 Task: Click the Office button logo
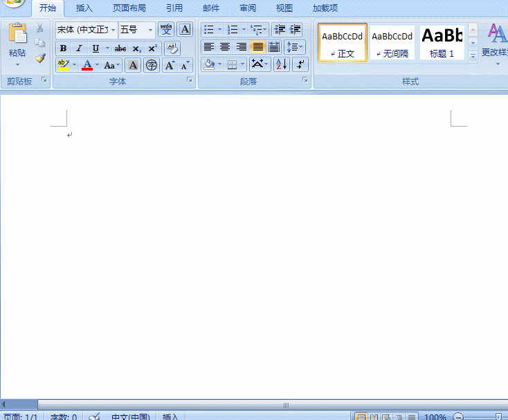pyautogui.click(x=14, y=3)
